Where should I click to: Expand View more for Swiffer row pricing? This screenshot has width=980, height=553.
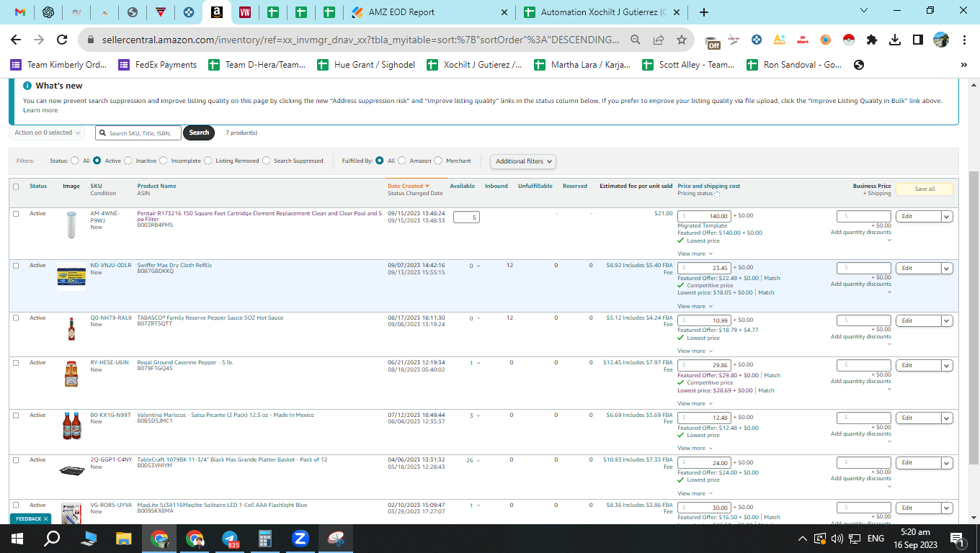click(695, 306)
